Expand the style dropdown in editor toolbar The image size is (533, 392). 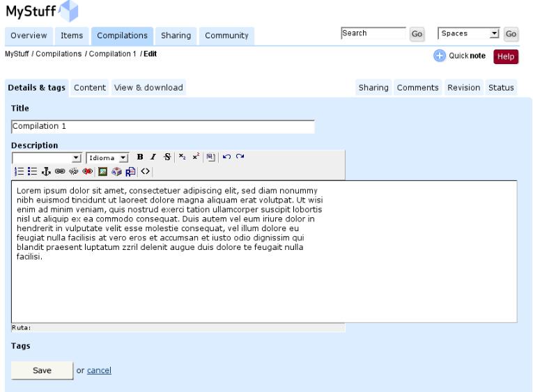(77, 158)
